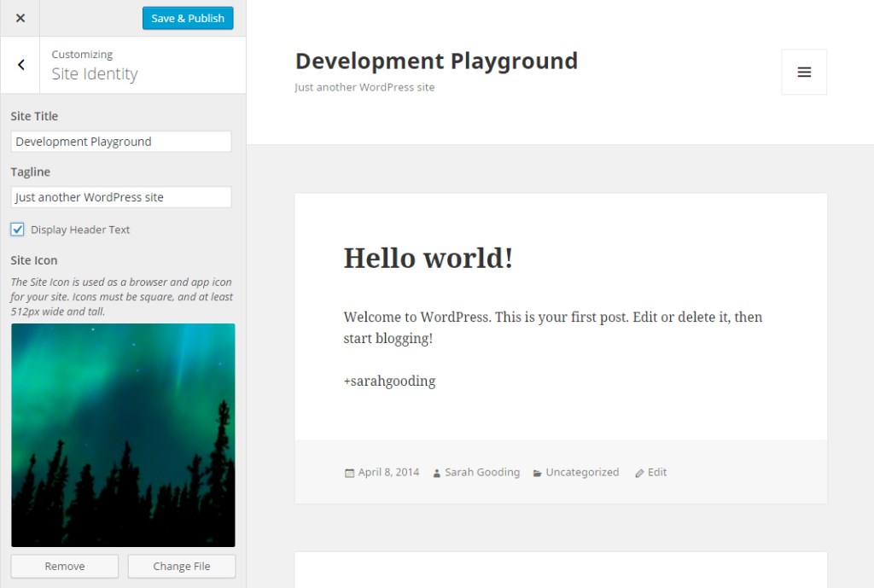Screen dimensions: 874x588
Task: Click the Change File button
Action: 181,566
